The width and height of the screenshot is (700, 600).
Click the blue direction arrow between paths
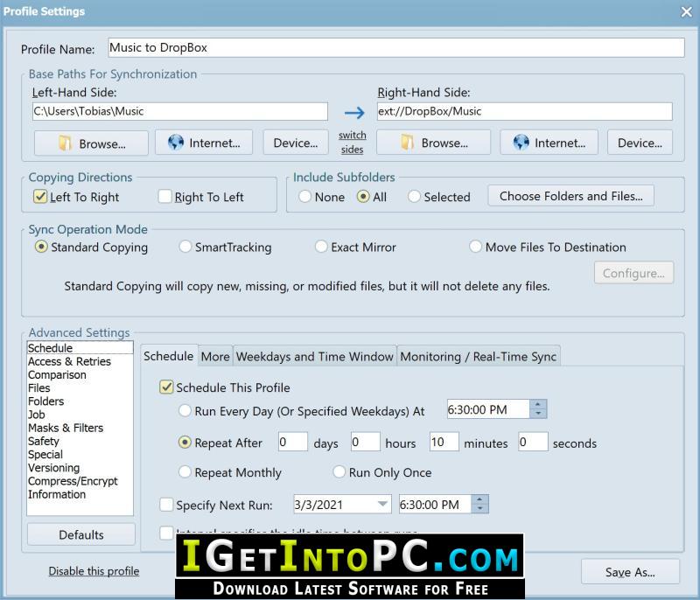coord(354,113)
